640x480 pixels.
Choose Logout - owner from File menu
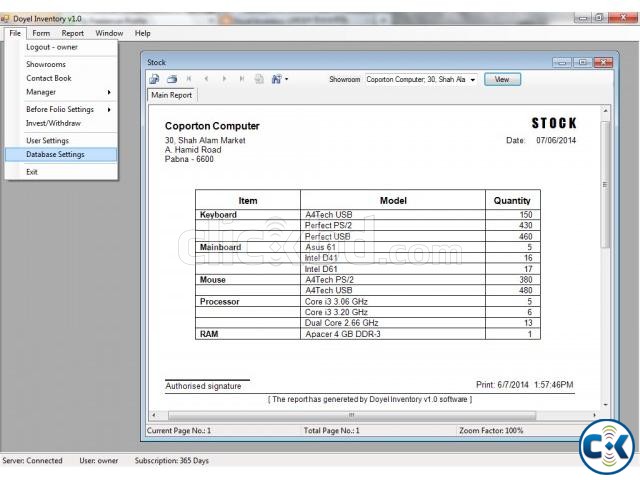tap(61, 47)
